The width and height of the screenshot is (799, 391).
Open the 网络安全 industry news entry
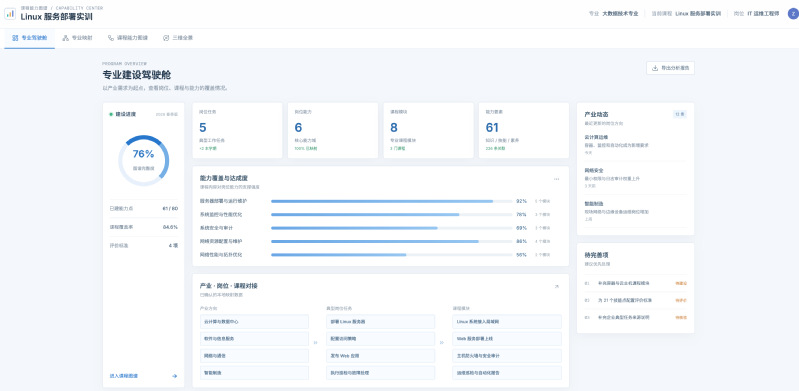click(635, 178)
